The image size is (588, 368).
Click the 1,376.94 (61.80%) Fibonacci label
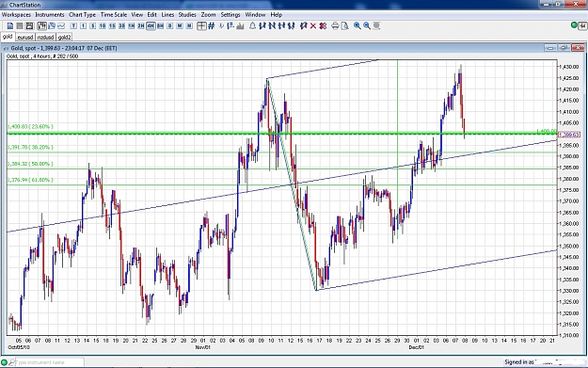click(x=30, y=180)
